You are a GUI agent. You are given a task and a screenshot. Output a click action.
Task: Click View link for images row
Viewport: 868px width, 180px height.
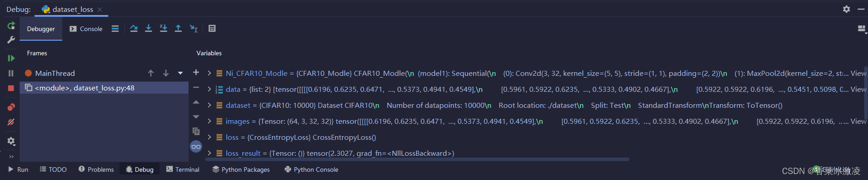point(858,121)
